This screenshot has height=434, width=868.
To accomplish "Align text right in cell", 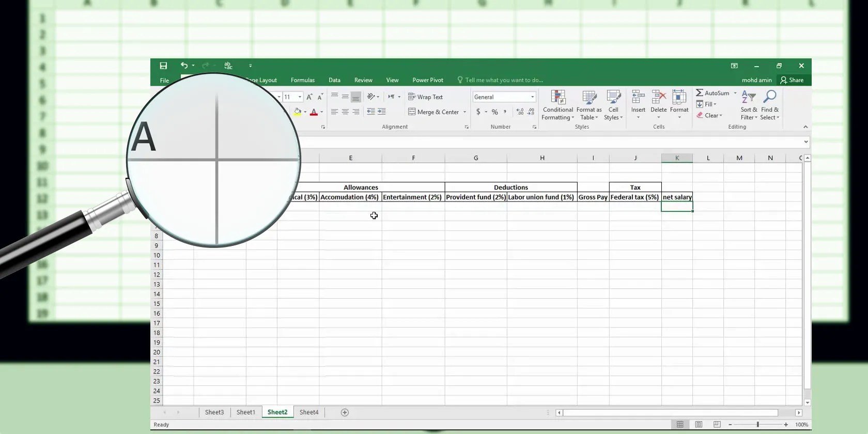I will [x=356, y=112].
